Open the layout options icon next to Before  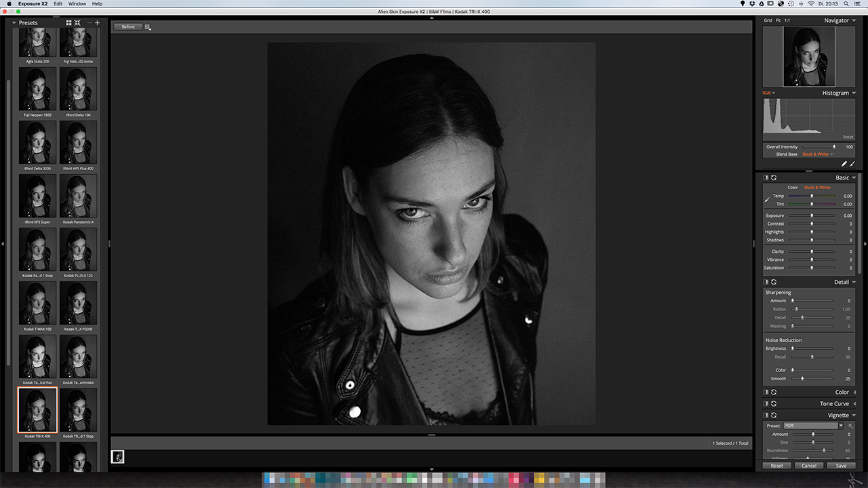coord(149,27)
